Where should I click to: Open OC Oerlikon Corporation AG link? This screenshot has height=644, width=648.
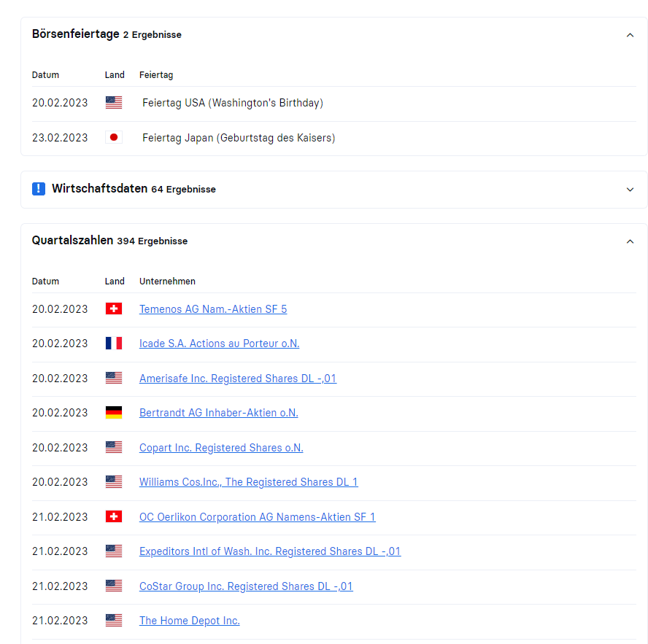pos(257,517)
